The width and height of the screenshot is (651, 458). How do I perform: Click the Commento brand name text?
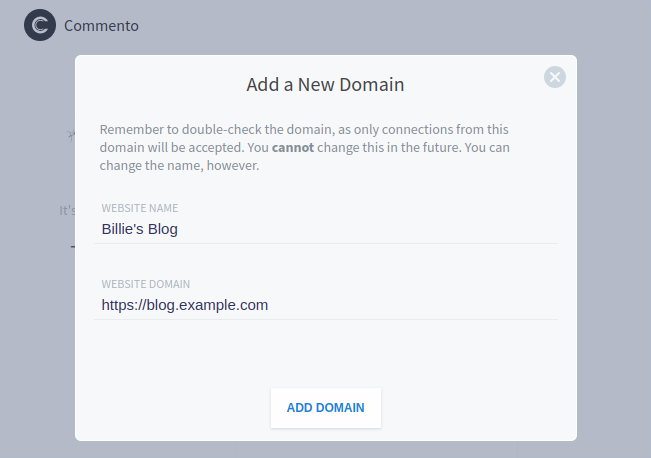[101, 26]
